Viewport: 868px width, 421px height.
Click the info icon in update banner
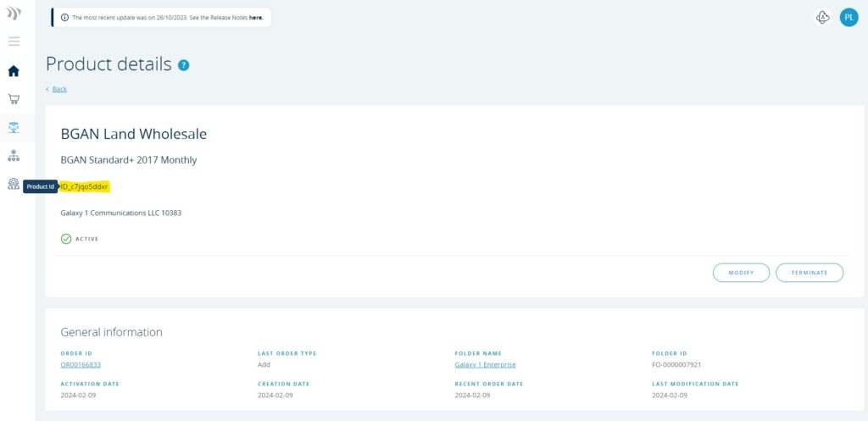click(x=64, y=17)
